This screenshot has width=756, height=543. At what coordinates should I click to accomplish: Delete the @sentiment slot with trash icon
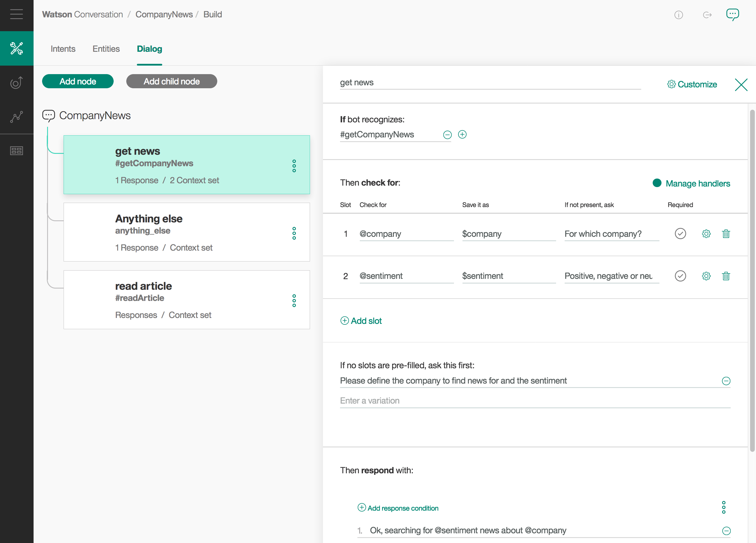coord(726,276)
